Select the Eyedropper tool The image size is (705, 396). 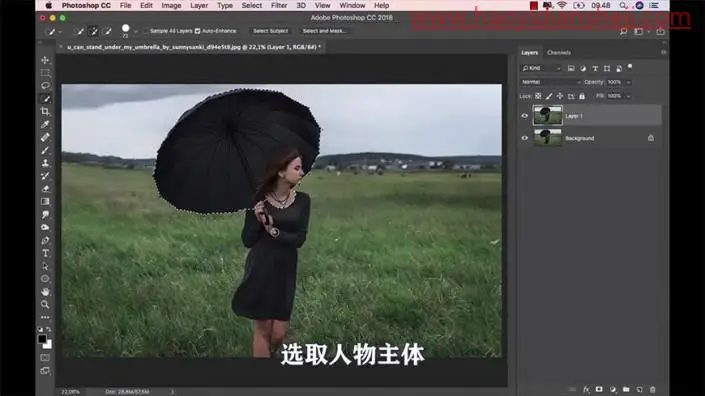coord(45,125)
